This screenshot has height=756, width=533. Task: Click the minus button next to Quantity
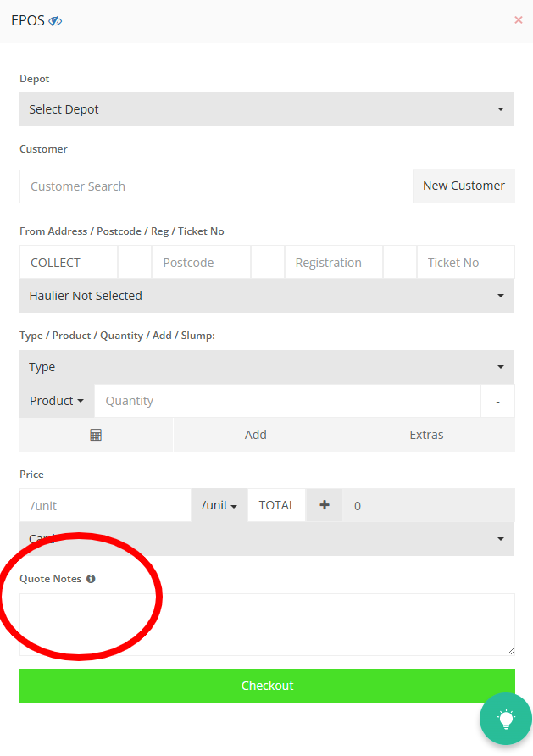(497, 401)
